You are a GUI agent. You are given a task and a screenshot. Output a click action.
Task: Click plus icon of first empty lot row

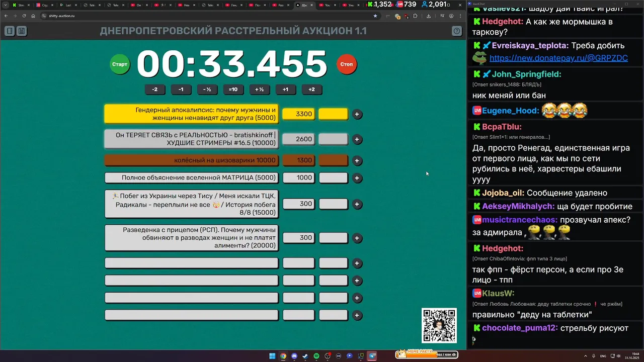coord(357,263)
